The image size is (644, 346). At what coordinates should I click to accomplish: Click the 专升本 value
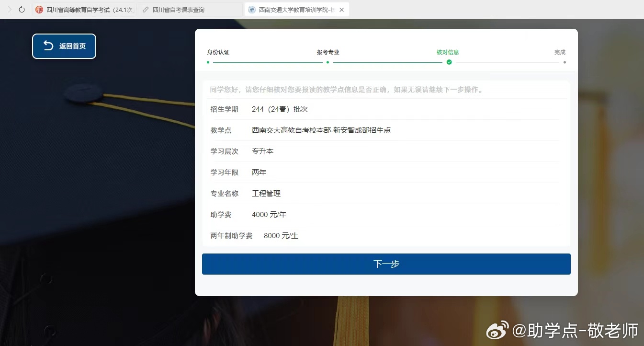[262, 151]
